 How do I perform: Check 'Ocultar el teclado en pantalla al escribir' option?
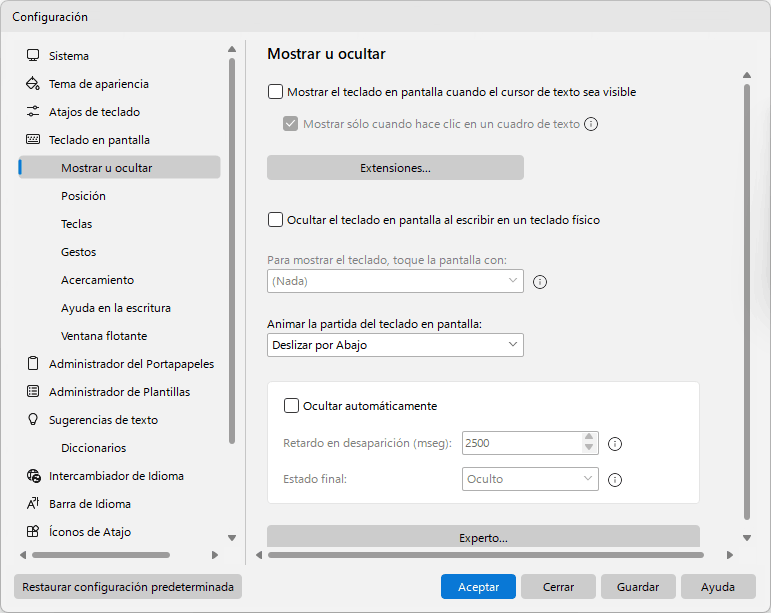[275, 220]
